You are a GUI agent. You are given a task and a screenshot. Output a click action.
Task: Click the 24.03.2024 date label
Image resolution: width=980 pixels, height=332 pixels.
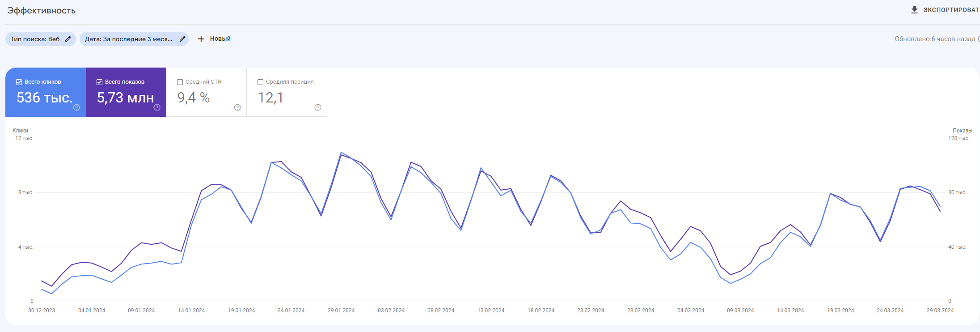(890, 311)
